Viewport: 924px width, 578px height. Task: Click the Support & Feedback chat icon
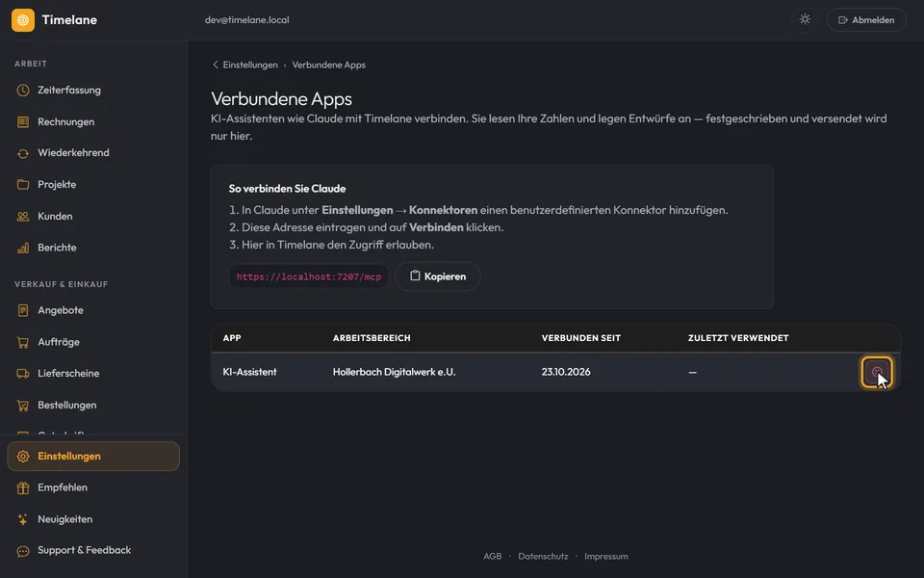coord(23,551)
